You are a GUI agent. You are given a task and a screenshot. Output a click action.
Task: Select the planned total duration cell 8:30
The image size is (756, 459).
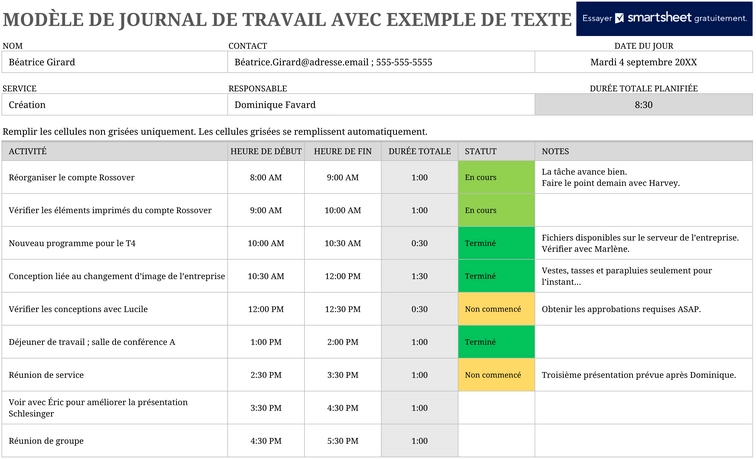(644, 105)
